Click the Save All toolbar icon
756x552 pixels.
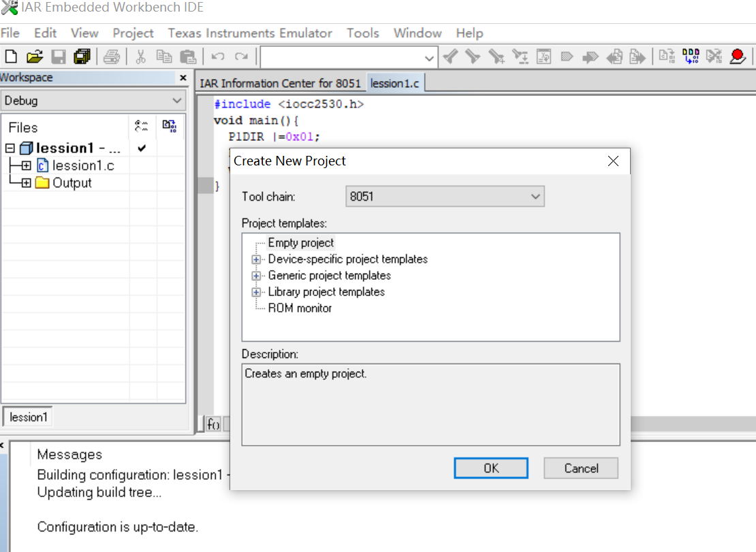82,57
